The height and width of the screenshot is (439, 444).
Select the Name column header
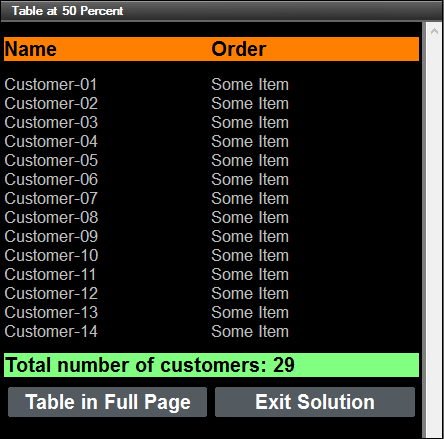pos(31,49)
